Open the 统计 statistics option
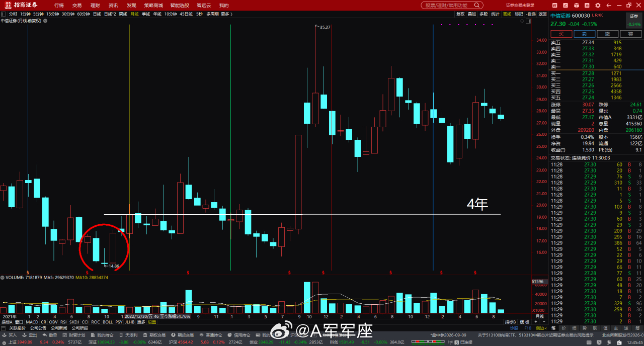 click(x=496, y=14)
